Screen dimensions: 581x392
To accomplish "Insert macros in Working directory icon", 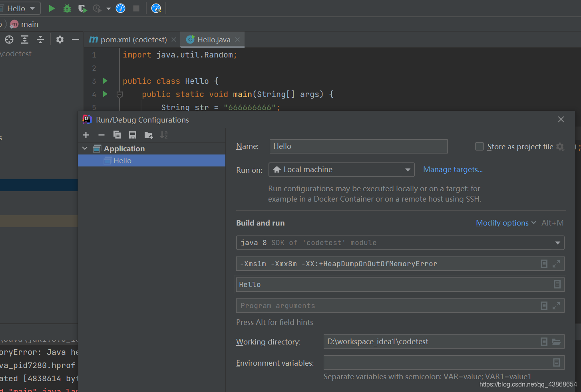I will click(544, 342).
